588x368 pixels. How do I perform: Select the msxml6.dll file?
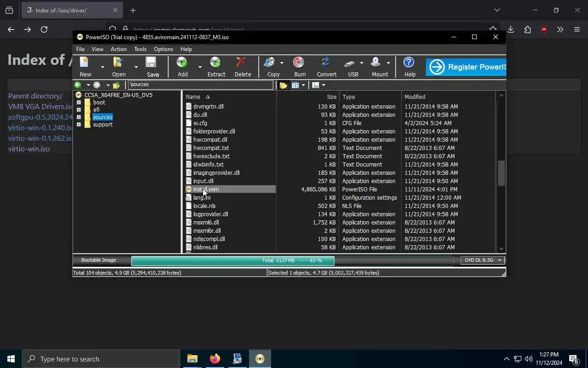pyautogui.click(x=206, y=223)
